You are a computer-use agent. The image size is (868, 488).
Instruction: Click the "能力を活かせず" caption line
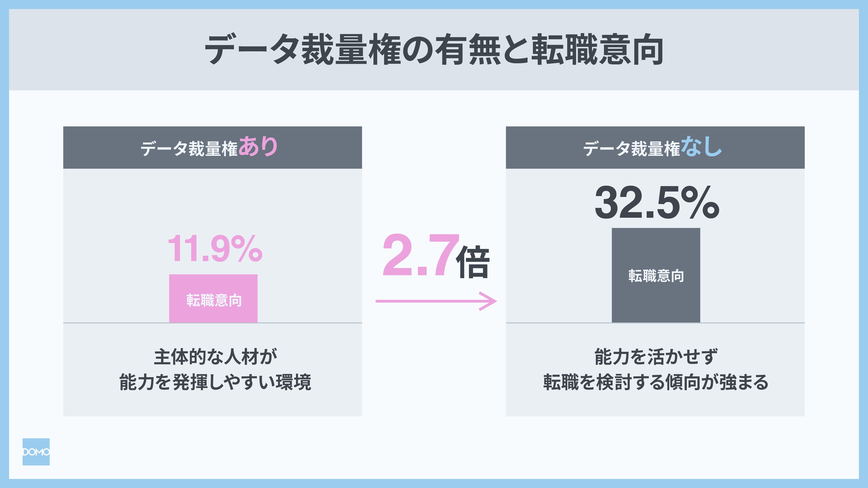[x=656, y=357]
